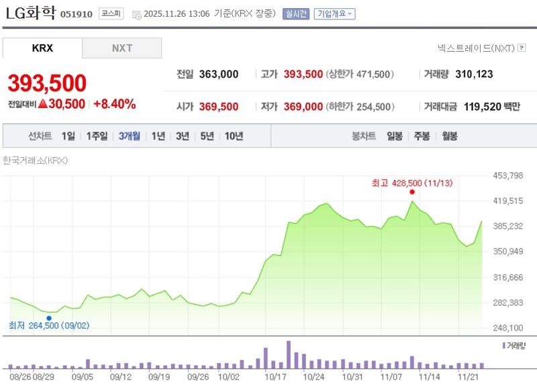The image size is (537, 392).
Task: Click the clock icon before the 2025.11.26 date
Action: (x=136, y=14)
